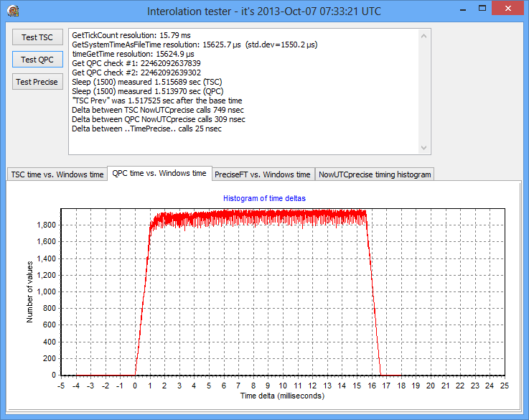Switch to TSC time vs. Windows time tab
The height and width of the screenshot is (420, 529).
[x=57, y=174]
